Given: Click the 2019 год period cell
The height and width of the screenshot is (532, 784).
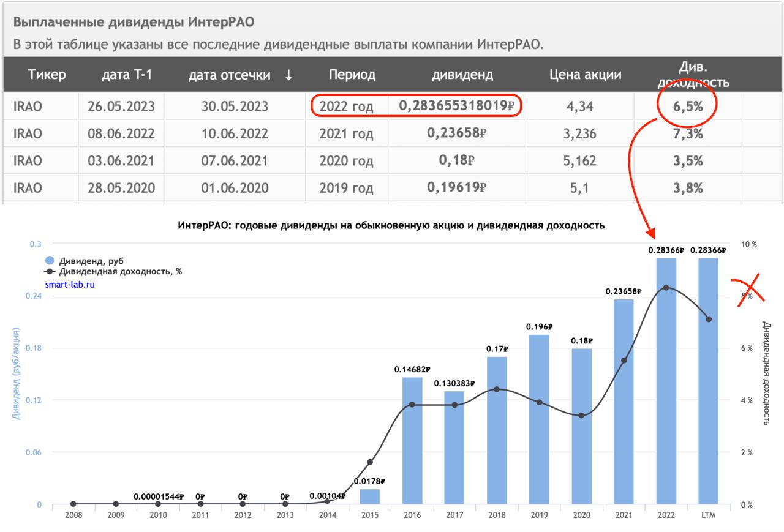Looking at the screenshot, I should [346, 188].
